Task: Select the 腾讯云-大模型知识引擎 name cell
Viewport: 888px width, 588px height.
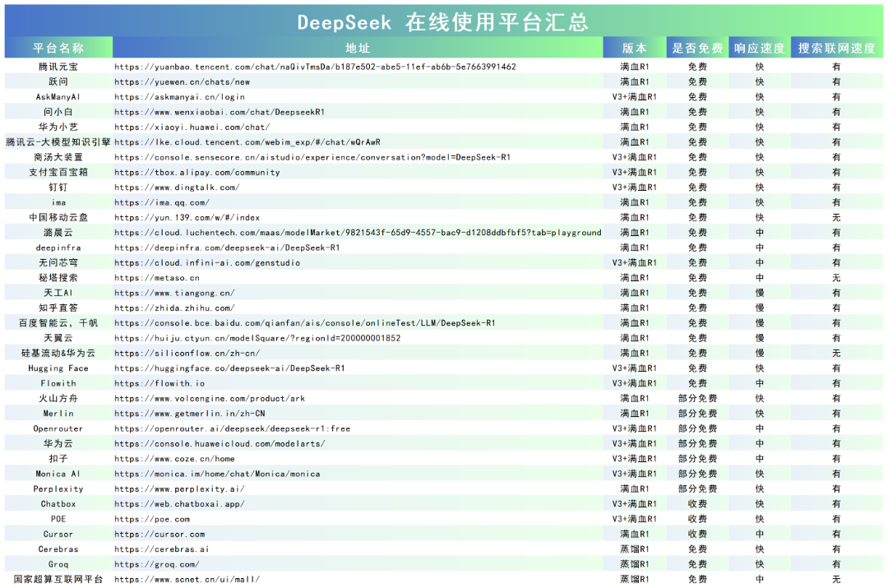Action: pyautogui.click(x=58, y=142)
